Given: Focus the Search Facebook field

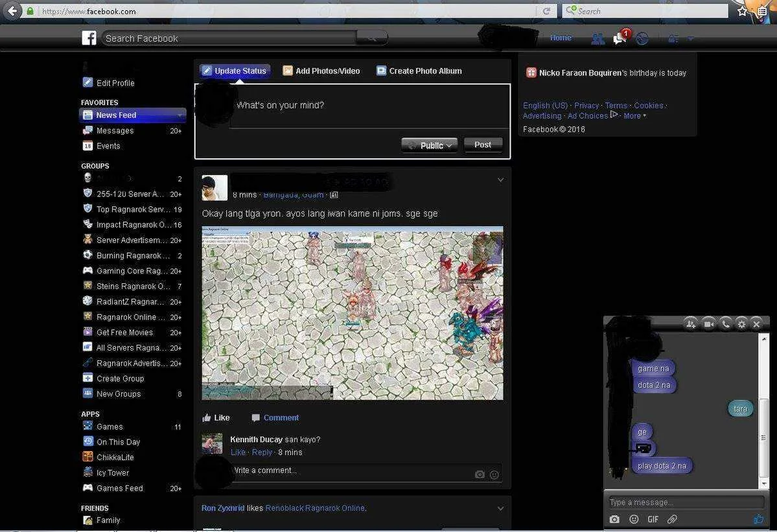Looking at the screenshot, I should 229,38.
